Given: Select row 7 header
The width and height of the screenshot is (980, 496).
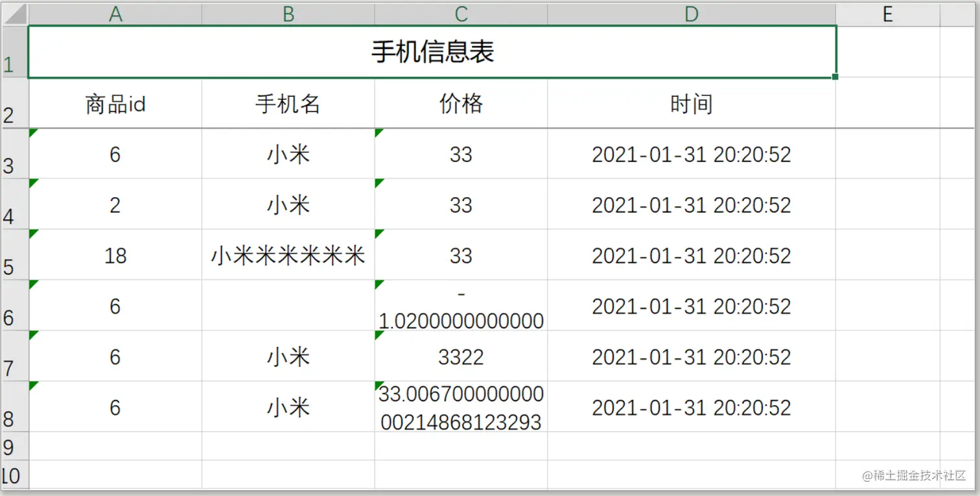Looking at the screenshot, I should pos(15,356).
